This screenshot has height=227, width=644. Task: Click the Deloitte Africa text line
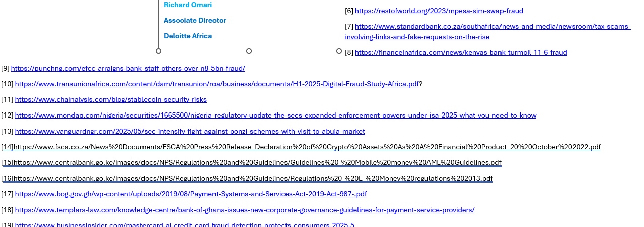click(x=188, y=36)
